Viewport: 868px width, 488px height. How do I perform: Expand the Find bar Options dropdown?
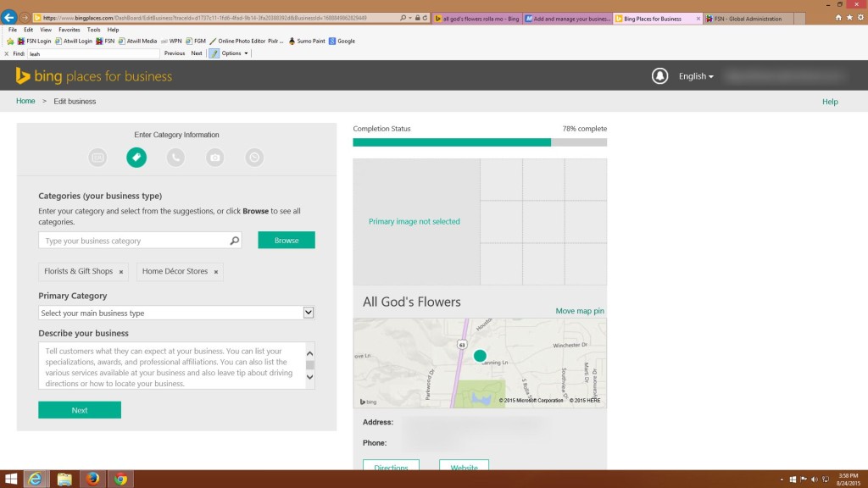(235, 53)
